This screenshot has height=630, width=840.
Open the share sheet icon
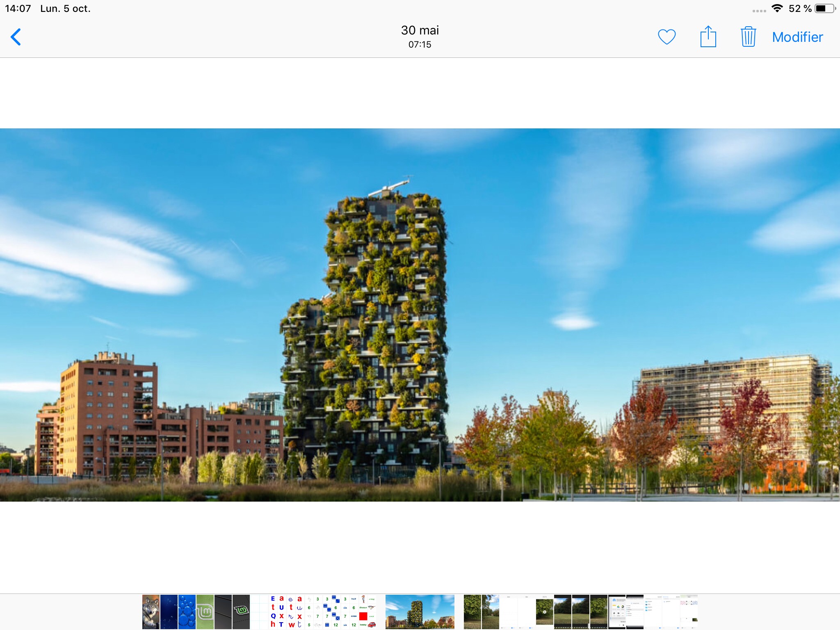708,37
